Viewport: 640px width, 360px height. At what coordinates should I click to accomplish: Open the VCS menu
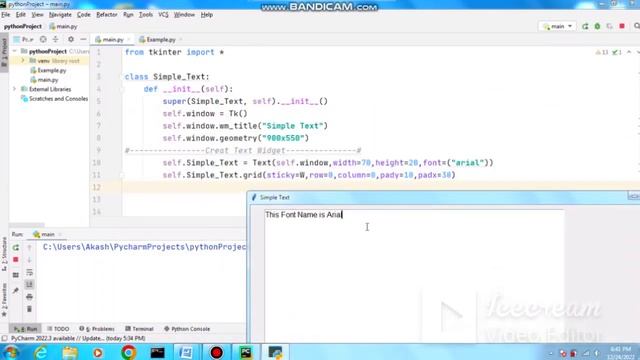(163, 15)
